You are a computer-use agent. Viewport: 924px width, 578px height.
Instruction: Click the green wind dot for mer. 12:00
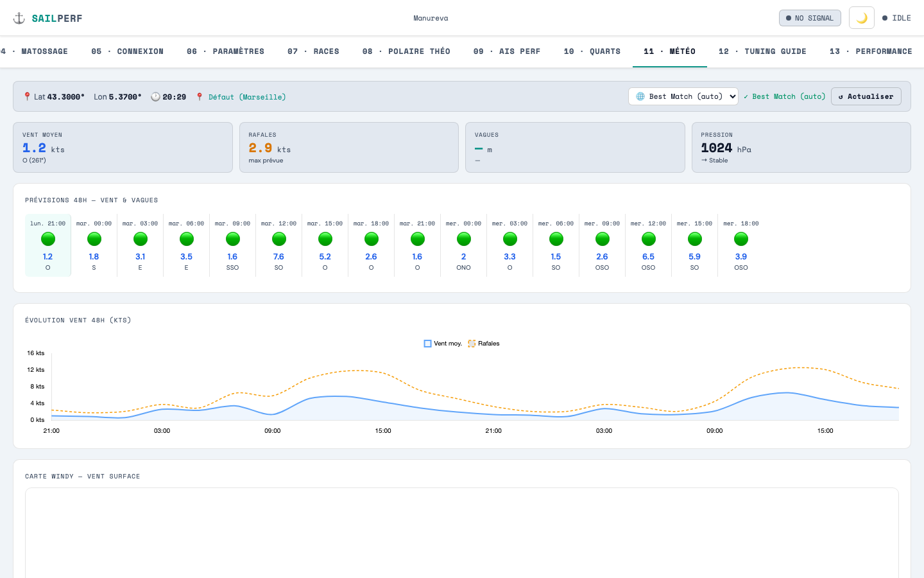pos(649,239)
